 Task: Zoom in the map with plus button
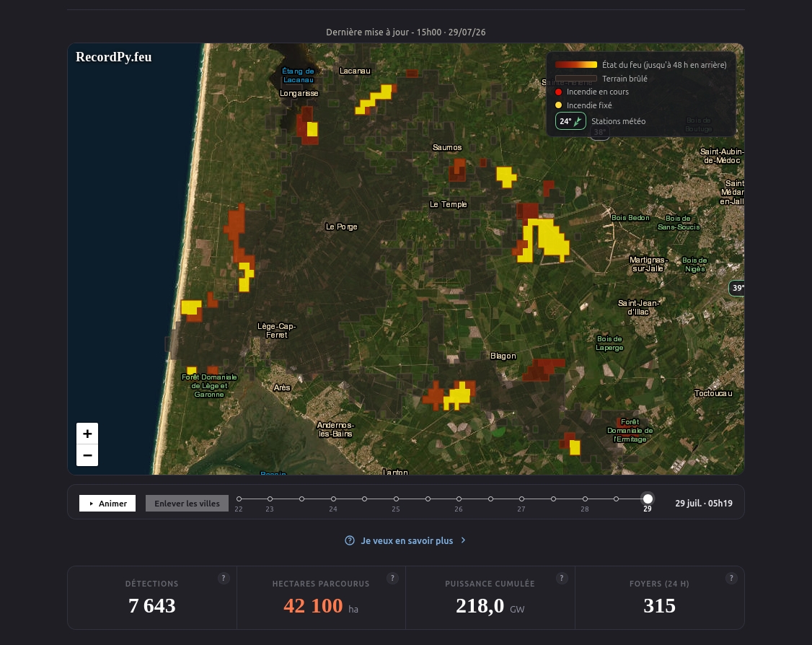point(87,434)
